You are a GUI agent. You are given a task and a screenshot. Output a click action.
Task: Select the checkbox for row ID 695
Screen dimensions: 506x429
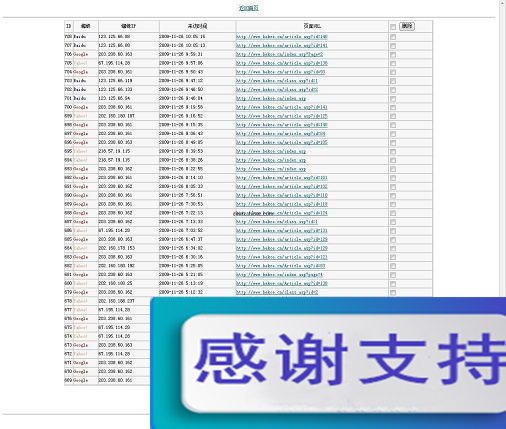(393, 151)
